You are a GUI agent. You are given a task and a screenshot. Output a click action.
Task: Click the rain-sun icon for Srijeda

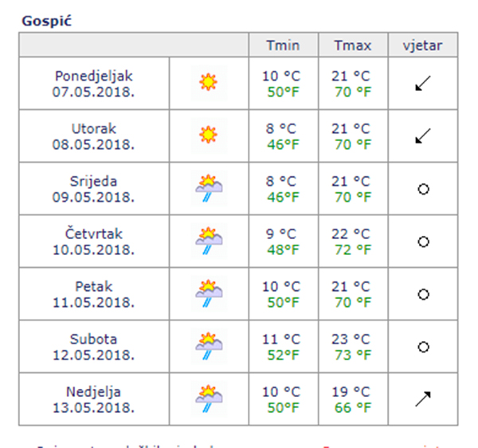[209, 187]
